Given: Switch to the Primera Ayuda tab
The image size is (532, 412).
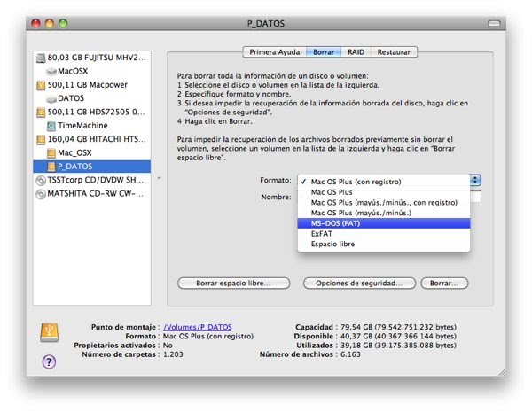Looking at the screenshot, I should 275,52.
